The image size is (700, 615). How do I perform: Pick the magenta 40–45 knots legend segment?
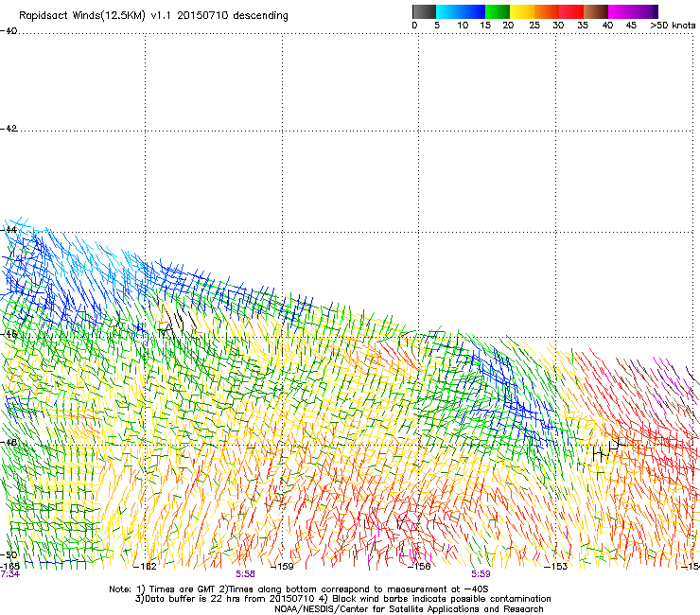point(621,11)
